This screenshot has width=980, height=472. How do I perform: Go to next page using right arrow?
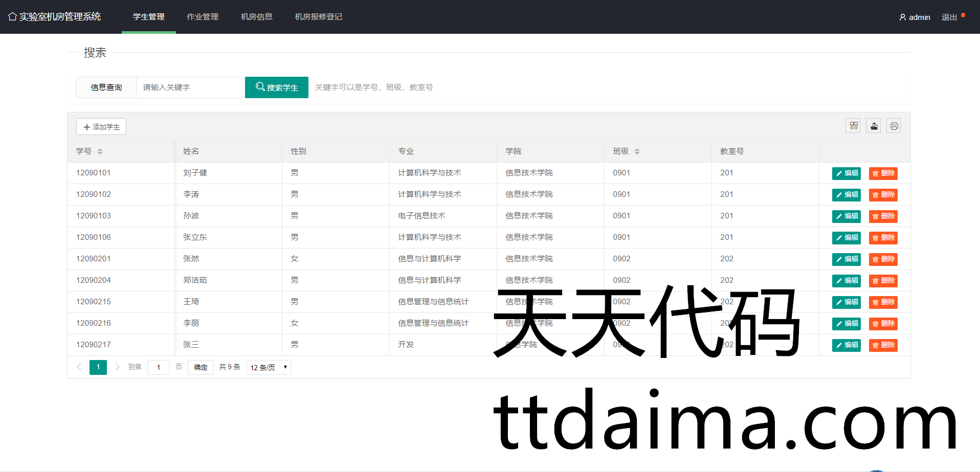pyautogui.click(x=117, y=367)
